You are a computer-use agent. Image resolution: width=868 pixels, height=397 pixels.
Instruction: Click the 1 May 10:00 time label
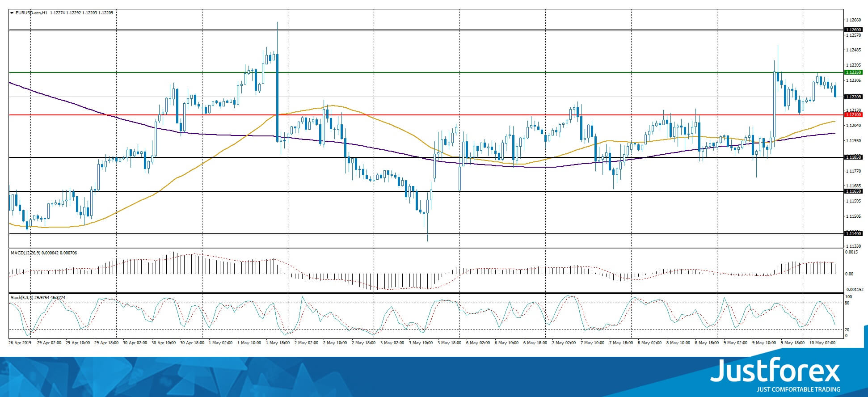coord(249,343)
